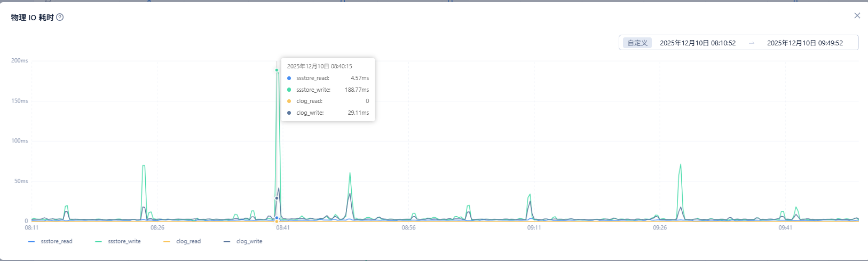This screenshot has width=868, height=261.
Task: Click the dark clog_write legend line marker
Action: coord(227,242)
